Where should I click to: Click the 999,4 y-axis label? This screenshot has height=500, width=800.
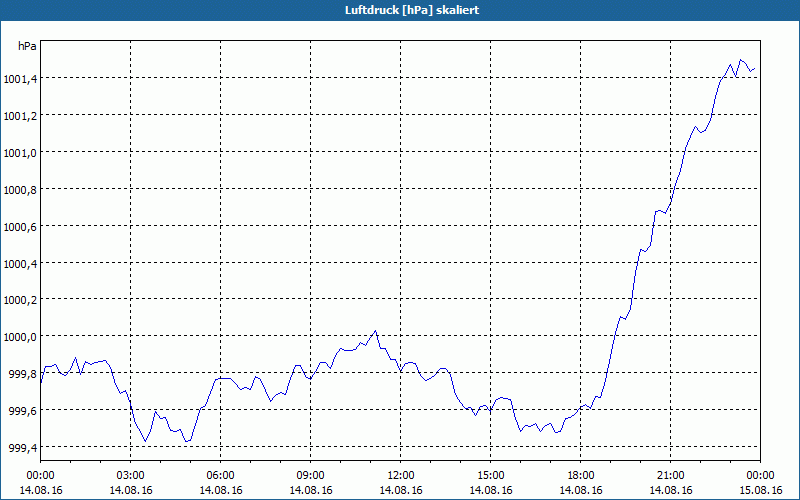[22, 448]
